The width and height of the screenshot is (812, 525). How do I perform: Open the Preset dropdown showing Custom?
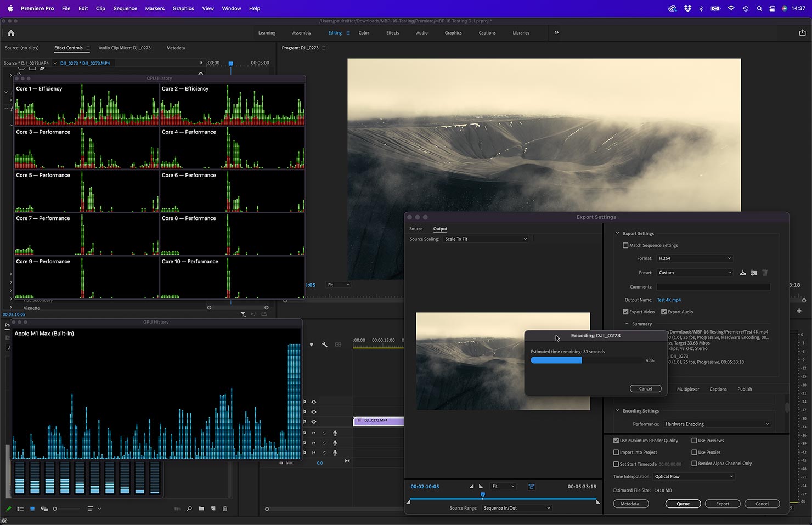[x=695, y=273]
